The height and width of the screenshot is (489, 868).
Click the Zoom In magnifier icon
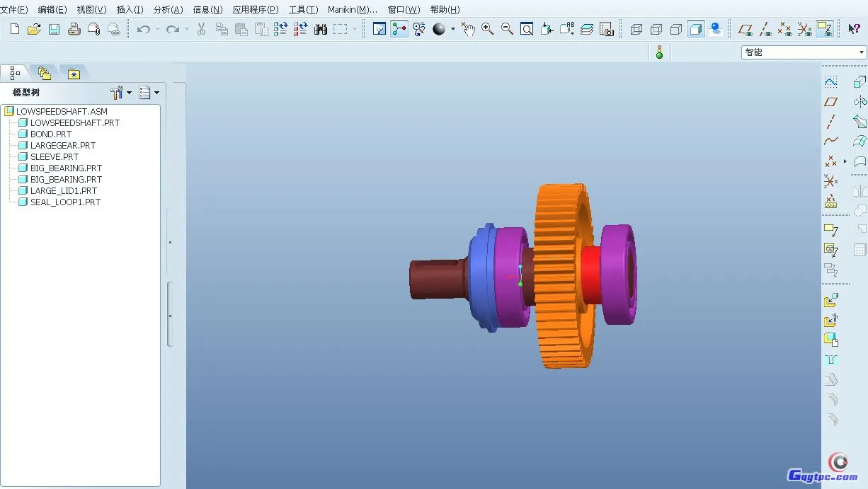[x=487, y=29]
